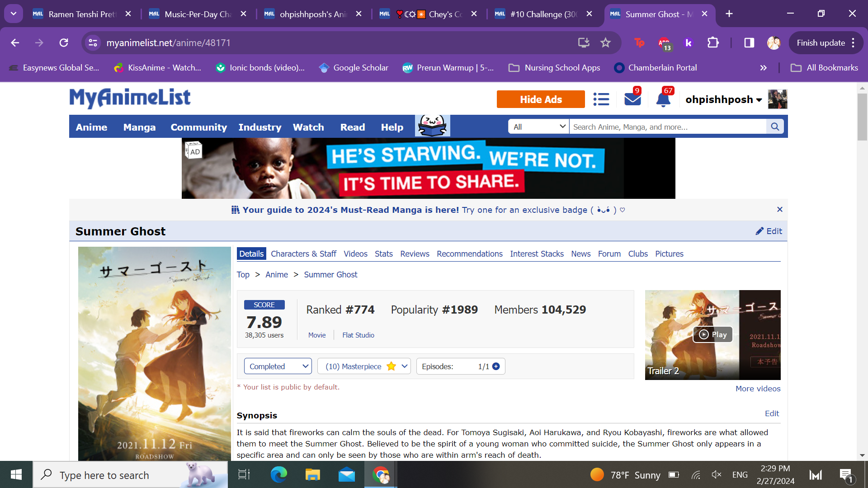The width and height of the screenshot is (868, 488).
Task: Open the Mail app in taskbar
Action: (x=347, y=475)
